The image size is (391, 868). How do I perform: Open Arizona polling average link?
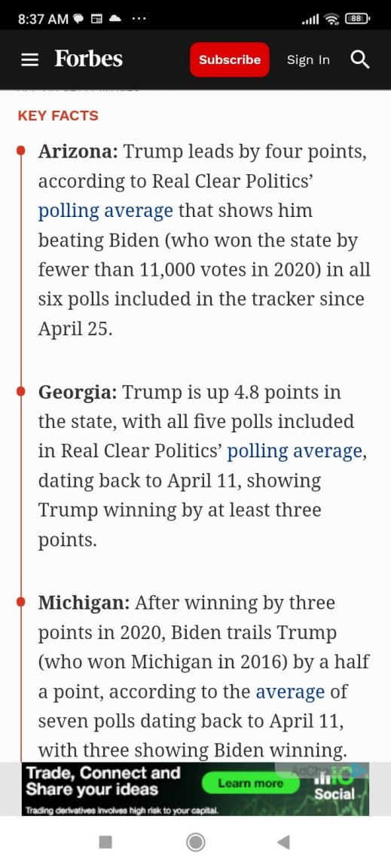tap(105, 211)
